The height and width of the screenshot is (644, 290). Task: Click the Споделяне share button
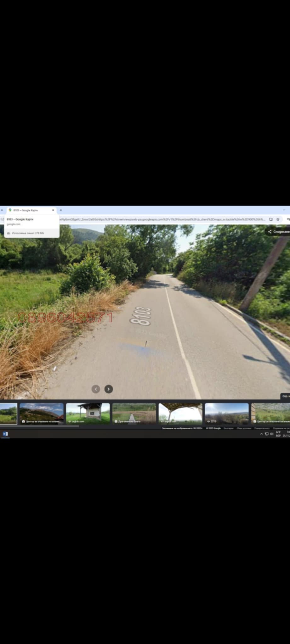pos(278,232)
